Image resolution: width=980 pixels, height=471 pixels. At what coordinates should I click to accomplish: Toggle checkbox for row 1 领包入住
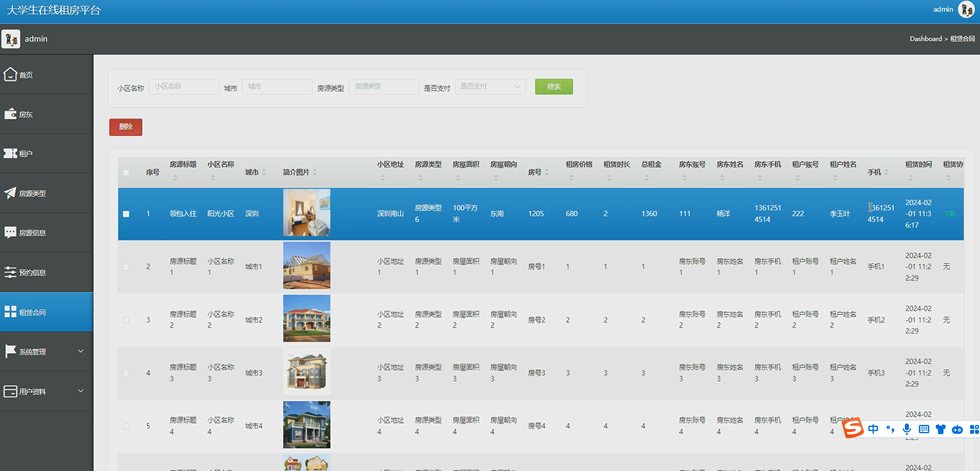click(126, 214)
